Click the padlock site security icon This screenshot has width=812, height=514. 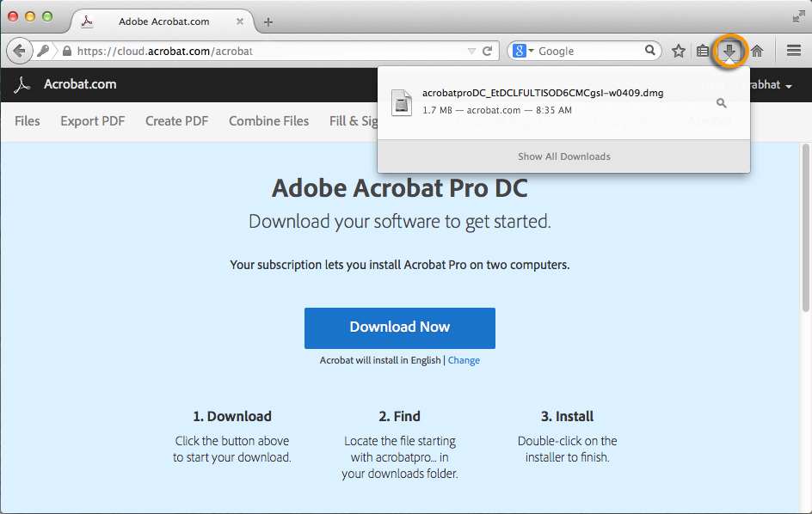coord(67,51)
